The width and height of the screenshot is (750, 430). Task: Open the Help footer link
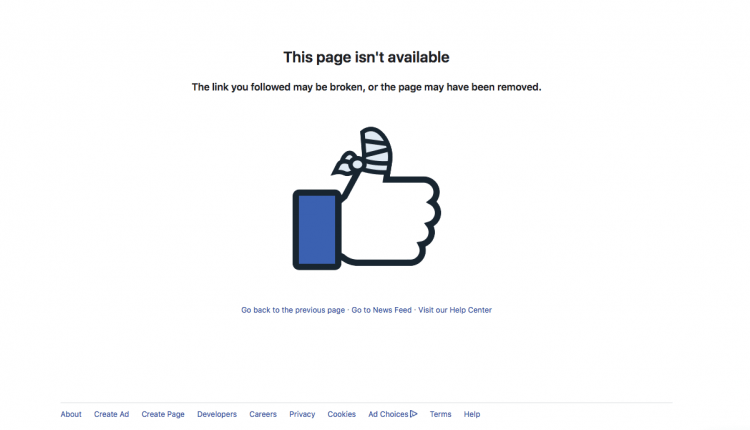[x=472, y=414]
